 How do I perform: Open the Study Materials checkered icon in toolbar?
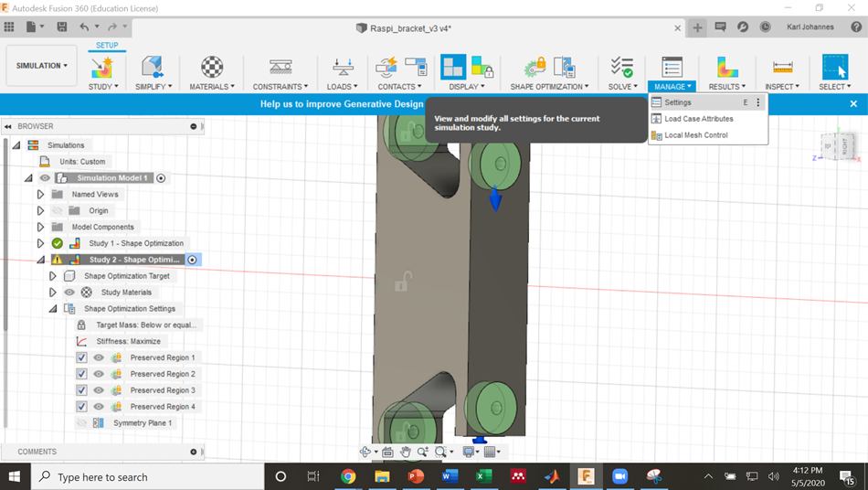pyautogui.click(x=211, y=67)
